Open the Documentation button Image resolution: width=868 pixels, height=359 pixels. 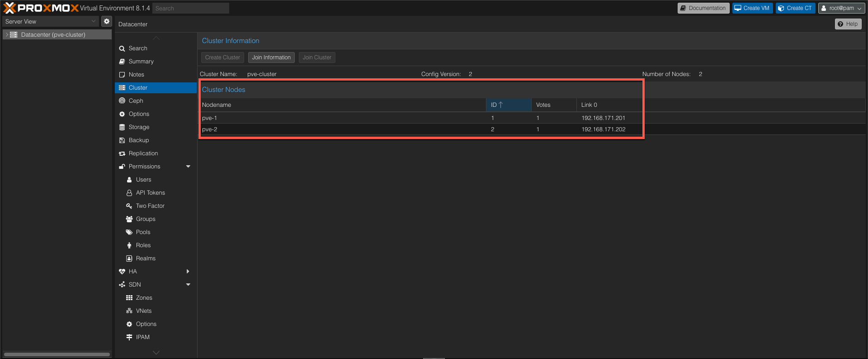[703, 8]
